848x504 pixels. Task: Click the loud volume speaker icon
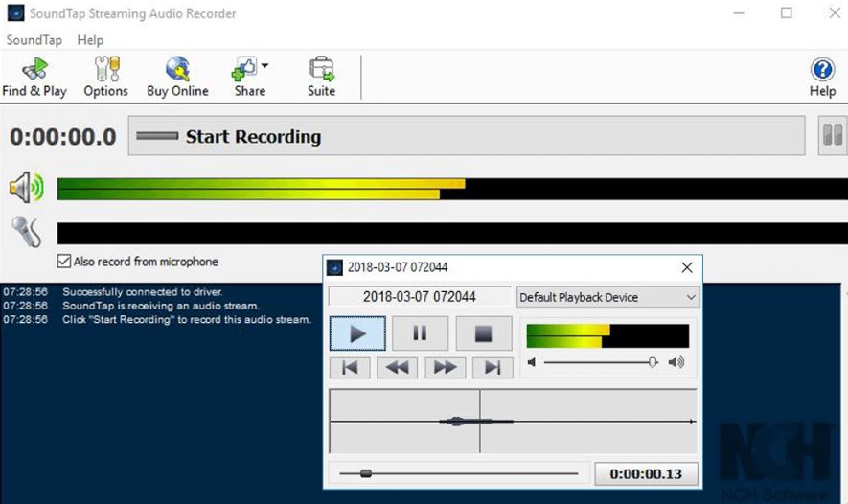(x=676, y=362)
